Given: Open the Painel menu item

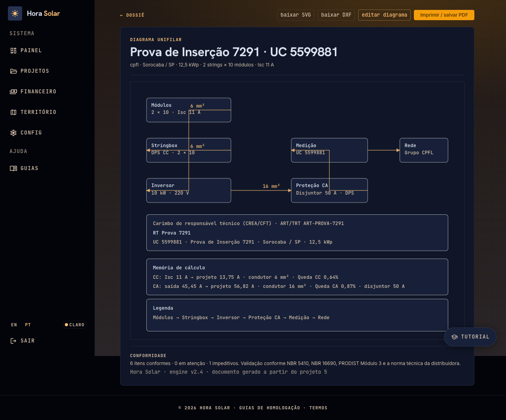Looking at the screenshot, I should 31,51.
